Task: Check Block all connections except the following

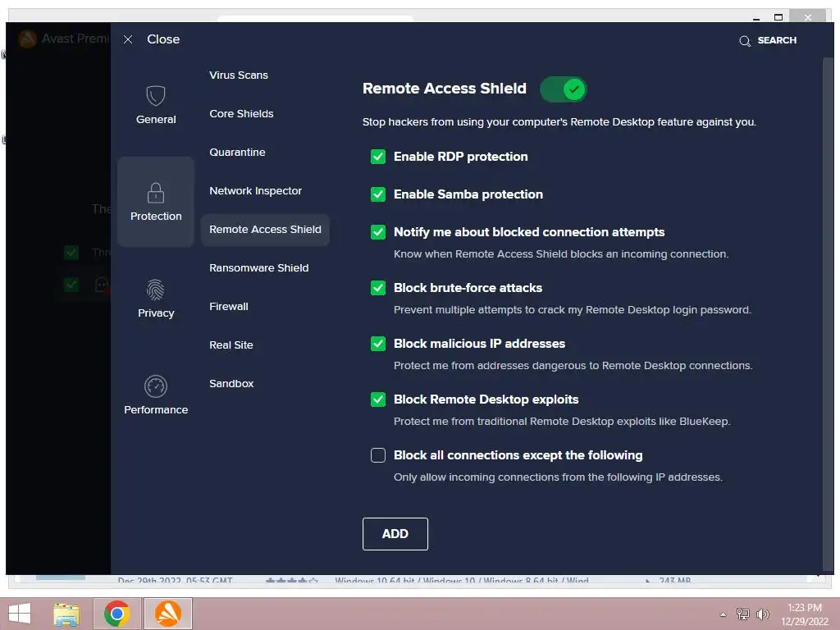Action: point(377,454)
